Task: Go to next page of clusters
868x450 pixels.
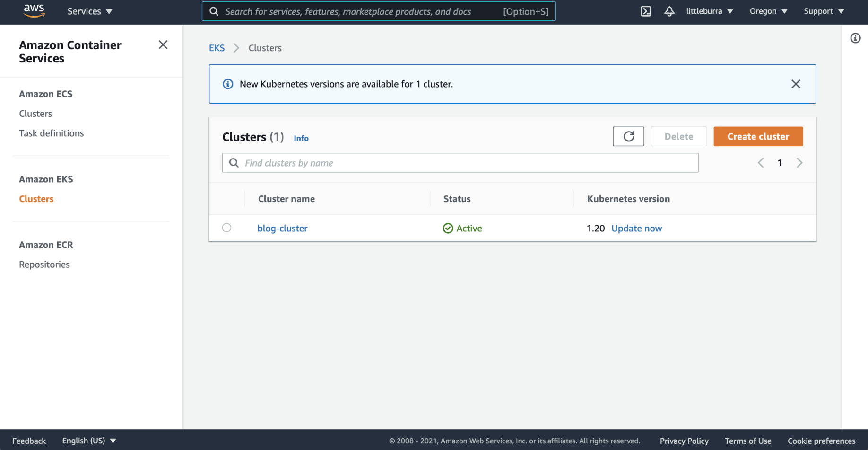Action: (799, 163)
